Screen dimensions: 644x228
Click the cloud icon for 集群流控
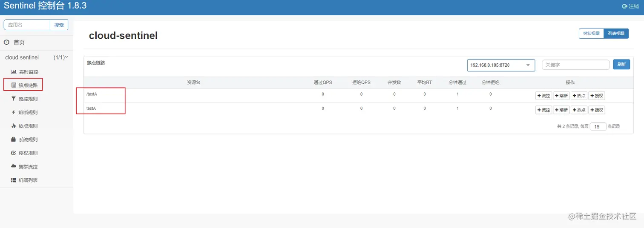pos(14,166)
